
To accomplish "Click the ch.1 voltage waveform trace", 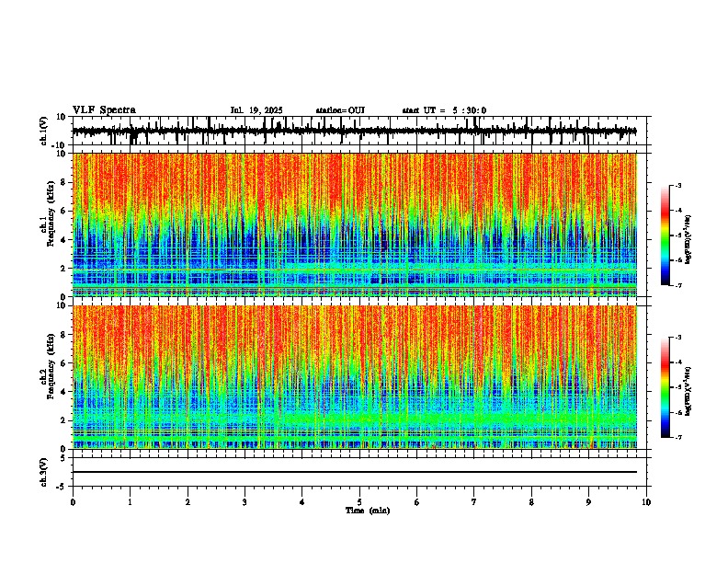I will (x=355, y=131).
